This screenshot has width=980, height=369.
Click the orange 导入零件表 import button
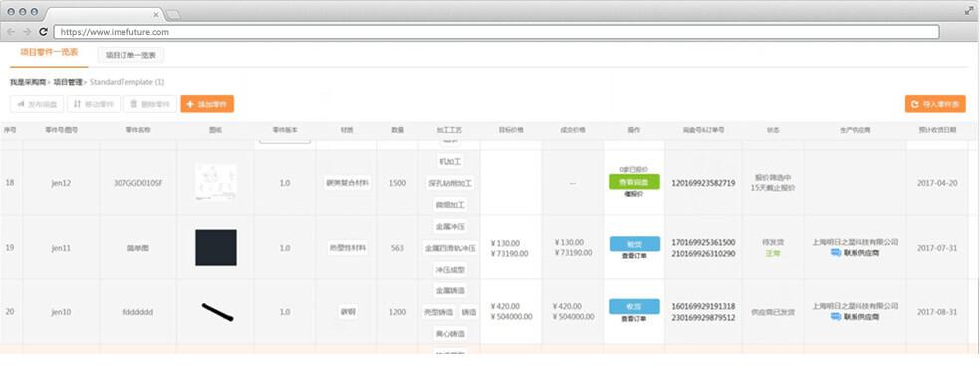935,104
